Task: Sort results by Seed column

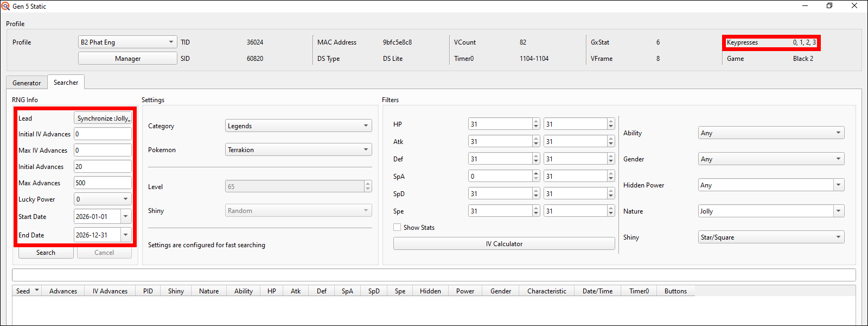Action: point(27,291)
